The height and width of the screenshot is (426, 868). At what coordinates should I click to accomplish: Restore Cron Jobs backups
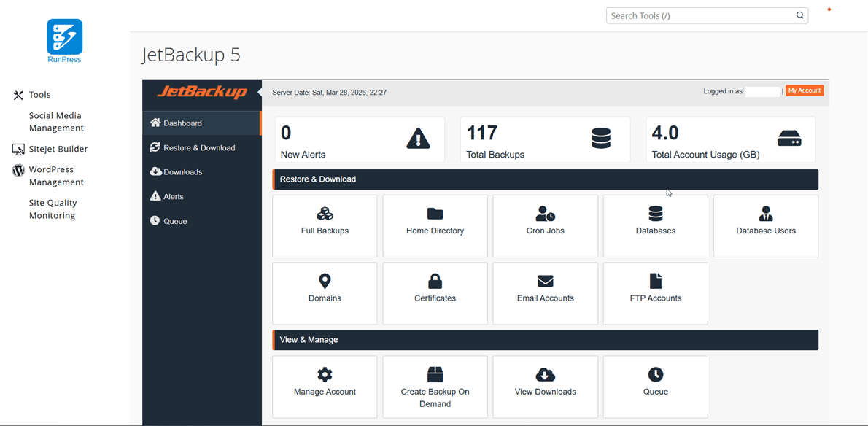click(545, 225)
